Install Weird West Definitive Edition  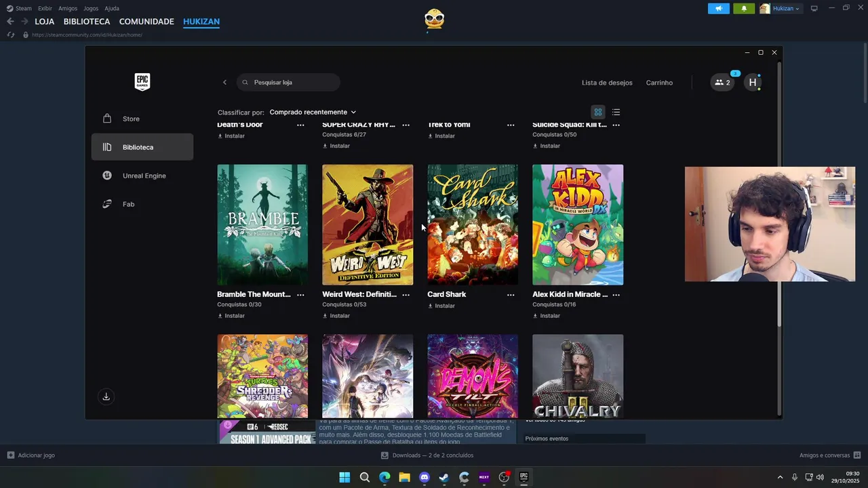pyautogui.click(x=336, y=316)
